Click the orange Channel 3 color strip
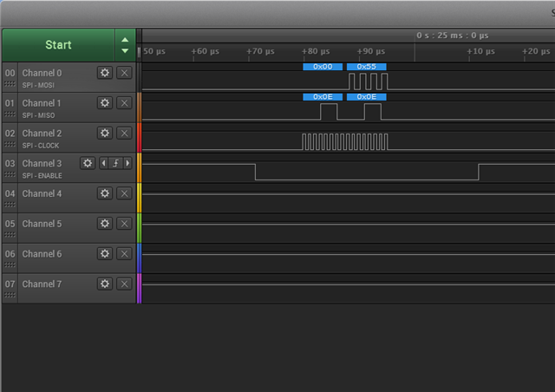The width and height of the screenshot is (555, 392). click(x=139, y=168)
